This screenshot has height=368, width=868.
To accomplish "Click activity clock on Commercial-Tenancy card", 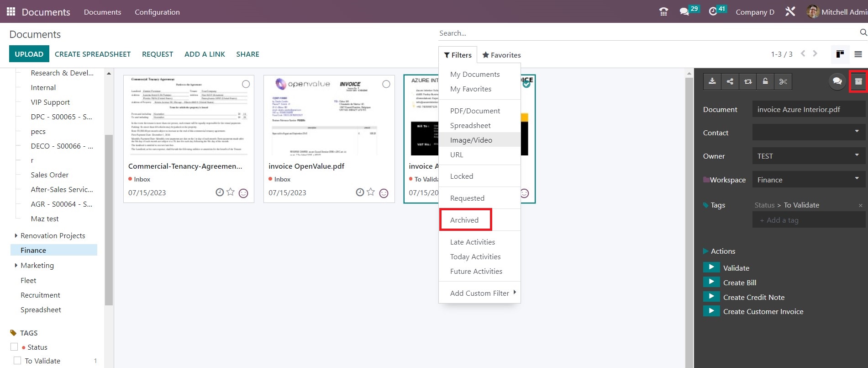I will [220, 192].
